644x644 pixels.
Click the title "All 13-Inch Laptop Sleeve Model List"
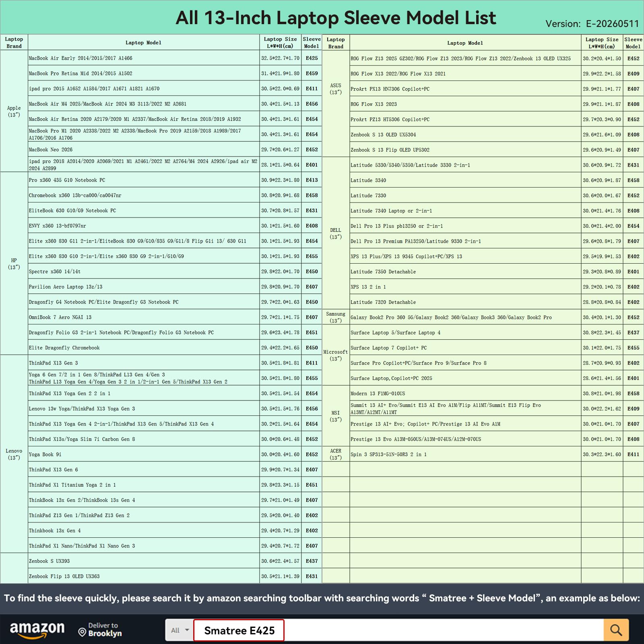coord(336,18)
